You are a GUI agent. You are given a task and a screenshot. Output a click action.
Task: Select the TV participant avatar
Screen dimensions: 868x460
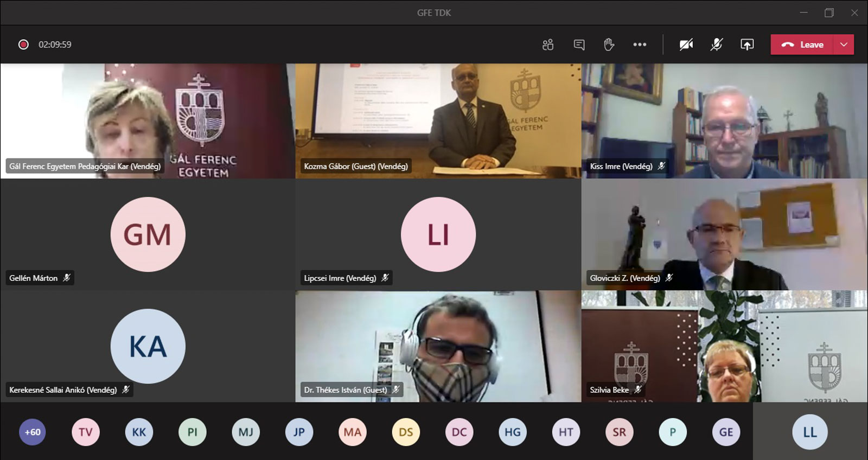pos(86,432)
